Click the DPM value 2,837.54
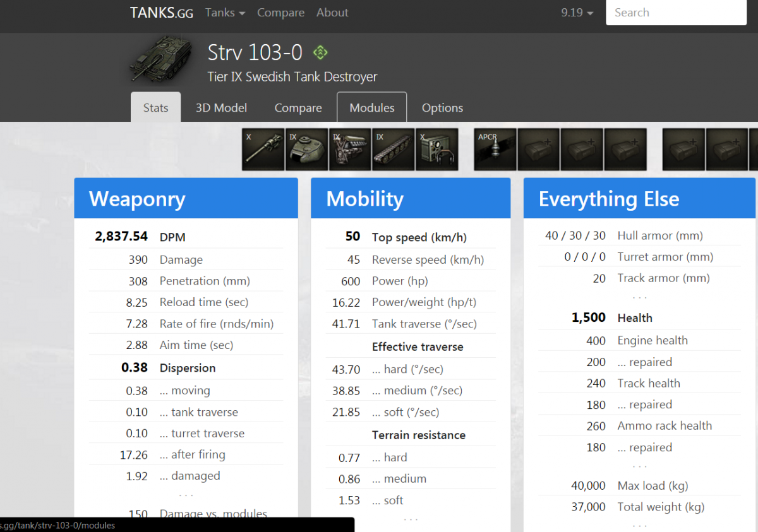The image size is (758, 532). pos(121,237)
